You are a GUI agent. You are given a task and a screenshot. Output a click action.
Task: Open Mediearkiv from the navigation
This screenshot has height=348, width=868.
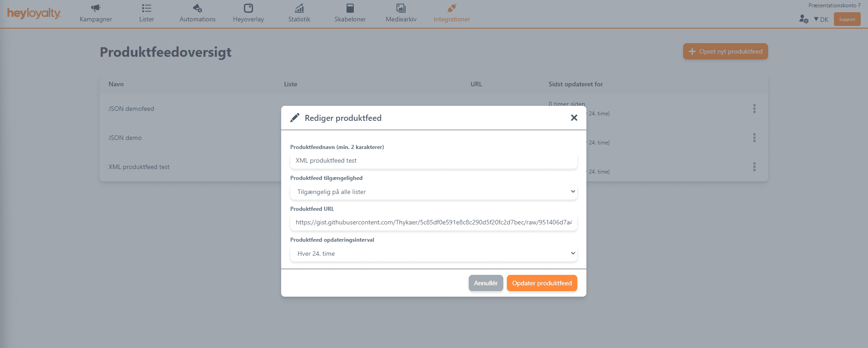pos(400,8)
